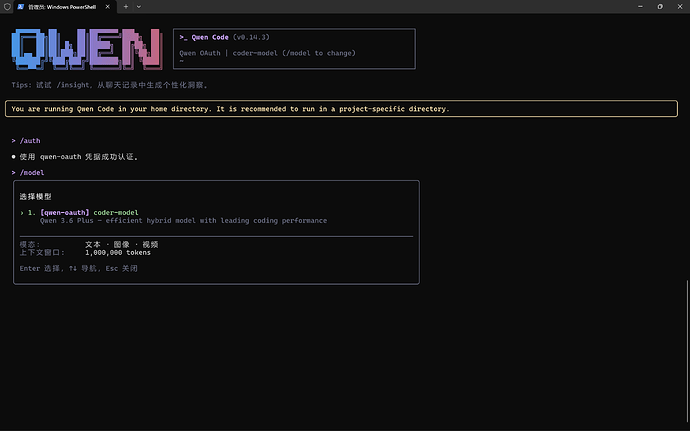Click the QWEN ASCII art logo
Image resolution: width=690 pixels, height=431 pixels.
85,48
